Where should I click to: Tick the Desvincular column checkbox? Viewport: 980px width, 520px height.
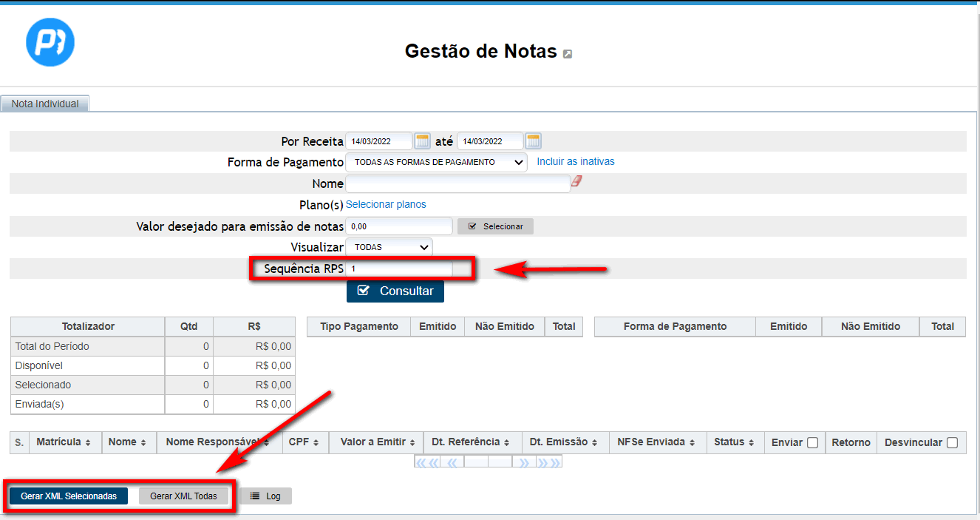tap(952, 443)
